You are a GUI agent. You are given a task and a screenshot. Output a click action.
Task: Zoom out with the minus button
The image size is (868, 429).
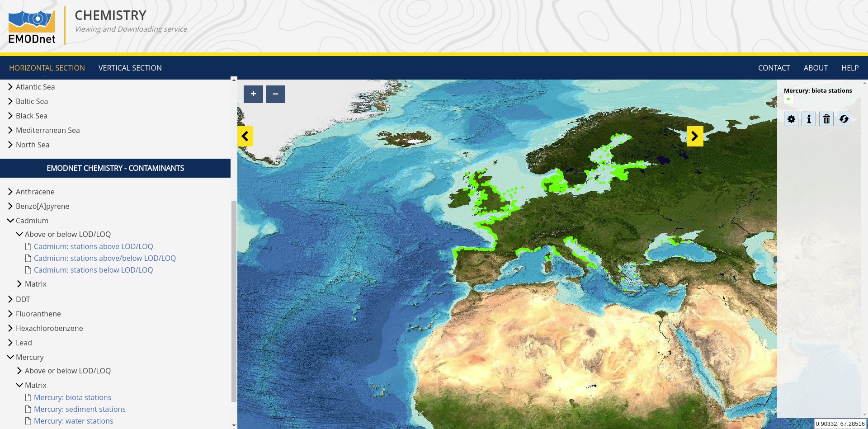(x=275, y=94)
